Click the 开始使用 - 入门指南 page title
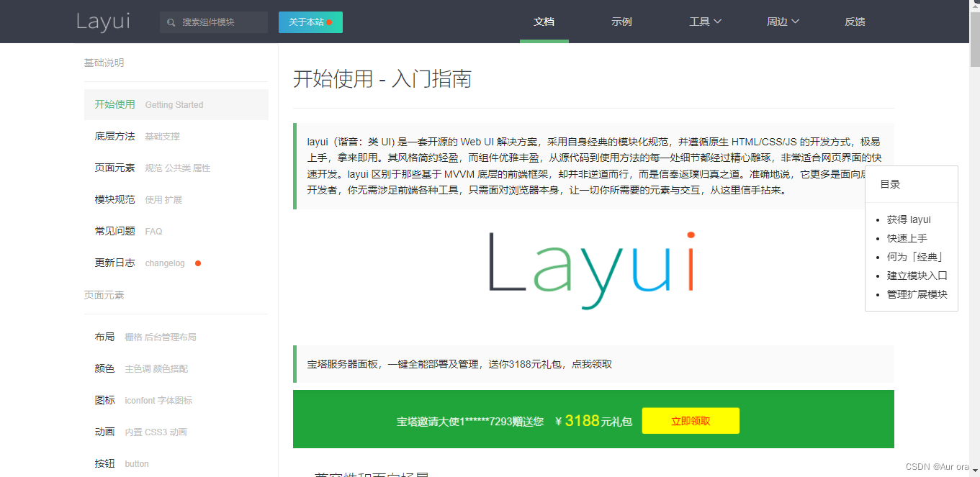Image resolution: width=980 pixels, height=477 pixels. click(x=382, y=78)
